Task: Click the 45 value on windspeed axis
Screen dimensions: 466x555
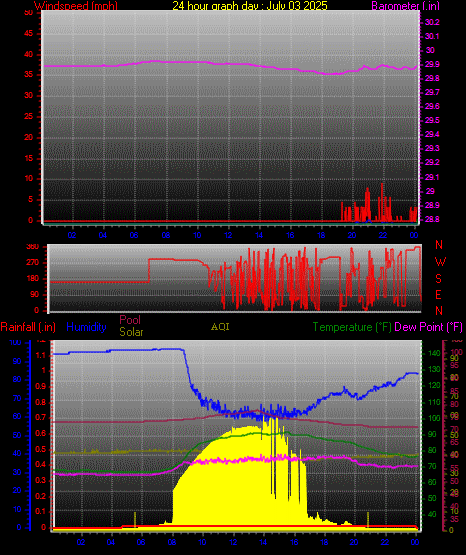Action: tap(28, 34)
